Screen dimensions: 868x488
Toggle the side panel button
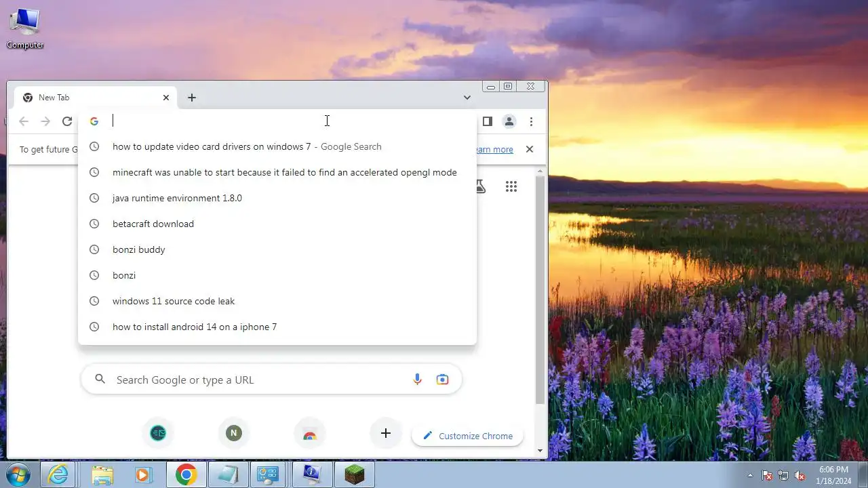tap(487, 121)
